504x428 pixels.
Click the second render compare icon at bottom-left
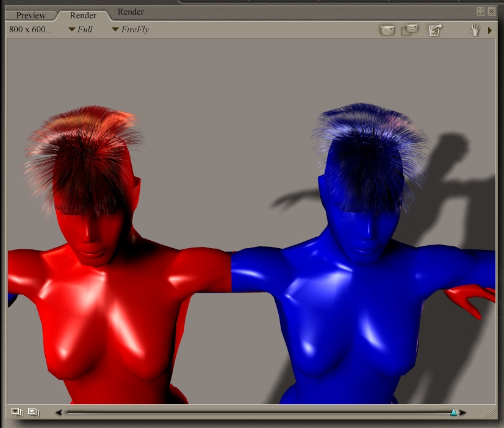pos(33,412)
